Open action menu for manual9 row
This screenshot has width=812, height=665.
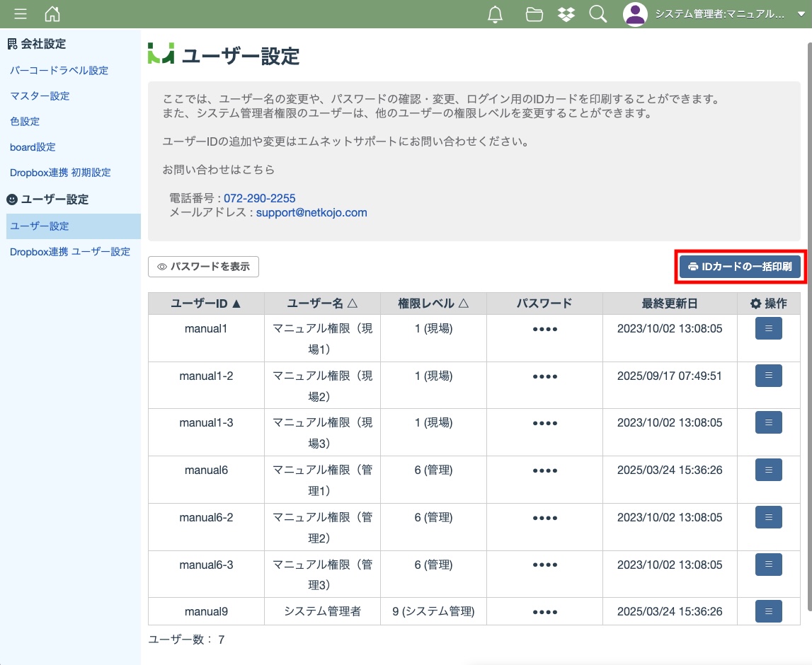click(x=768, y=611)
